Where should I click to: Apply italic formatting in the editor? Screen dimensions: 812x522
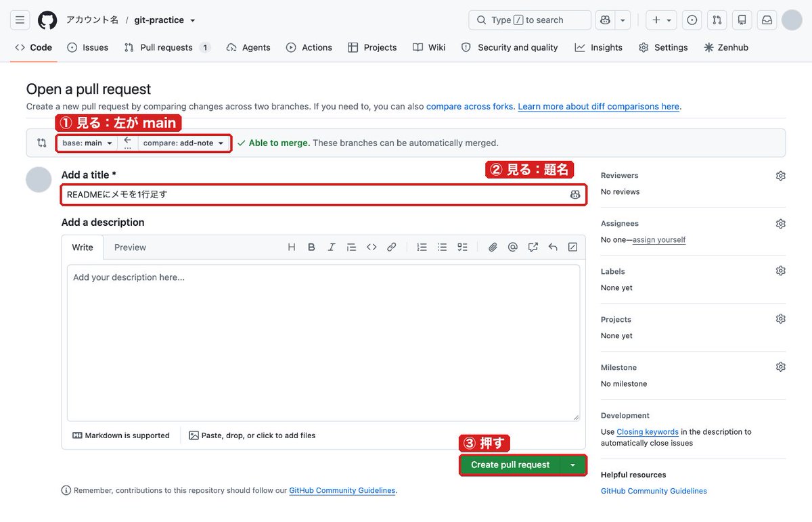(x=332, y=247)
